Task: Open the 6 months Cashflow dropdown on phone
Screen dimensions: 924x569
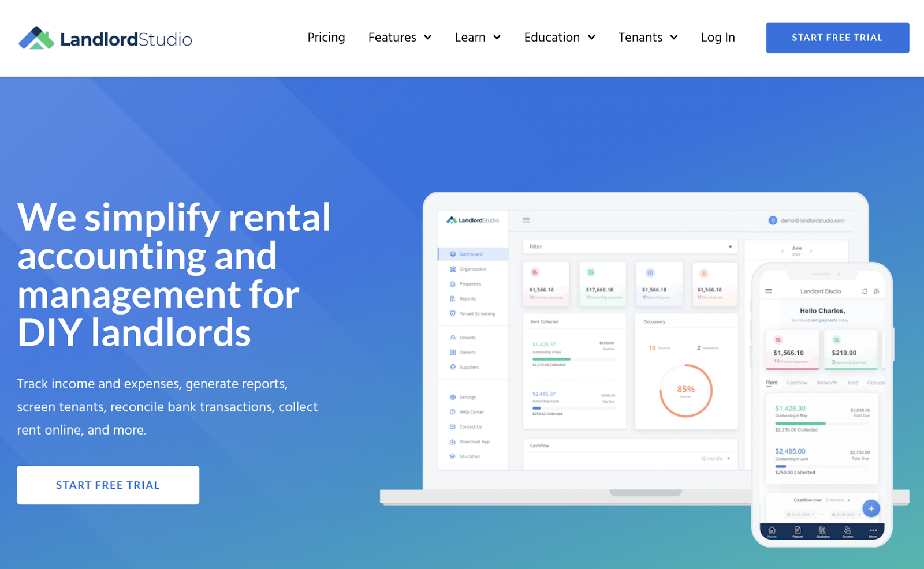Action: [838, 500]
